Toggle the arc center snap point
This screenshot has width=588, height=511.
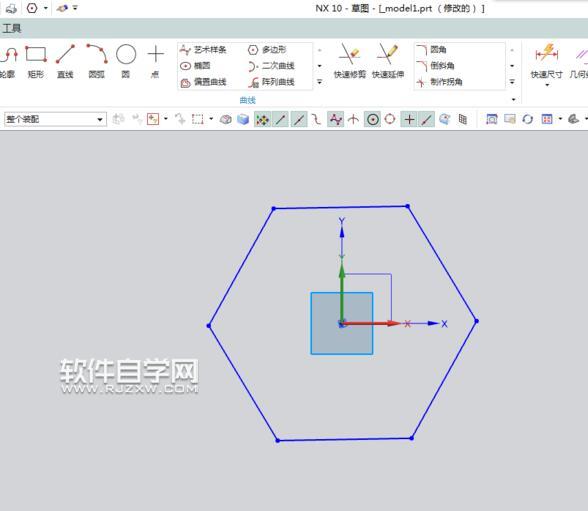(372, 120)
